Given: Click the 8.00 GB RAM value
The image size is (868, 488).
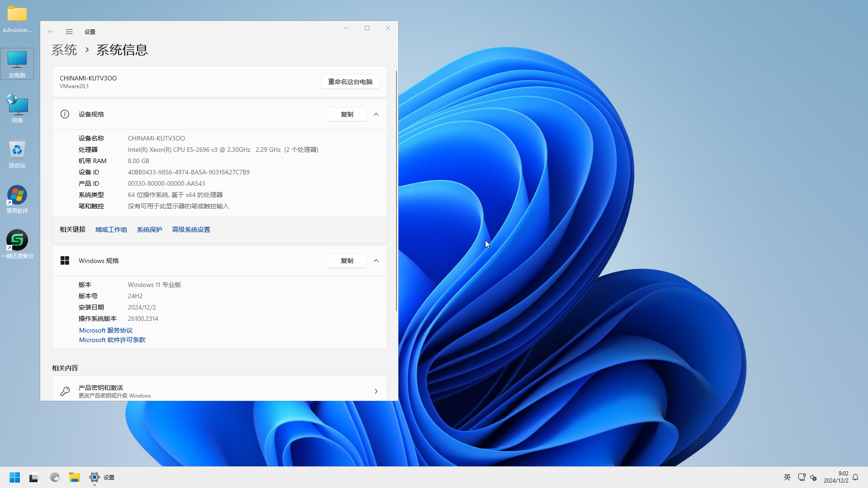Looking at the screenshot, I should tap(138, 161).
